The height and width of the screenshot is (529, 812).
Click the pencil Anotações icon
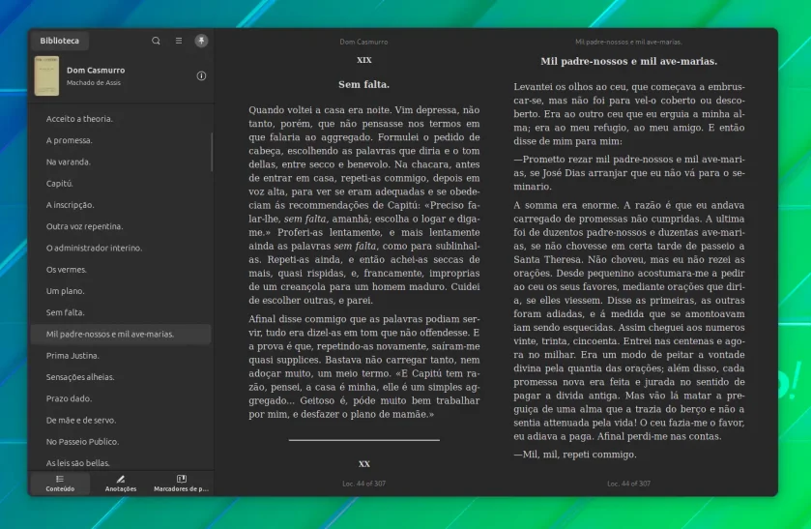121,480
